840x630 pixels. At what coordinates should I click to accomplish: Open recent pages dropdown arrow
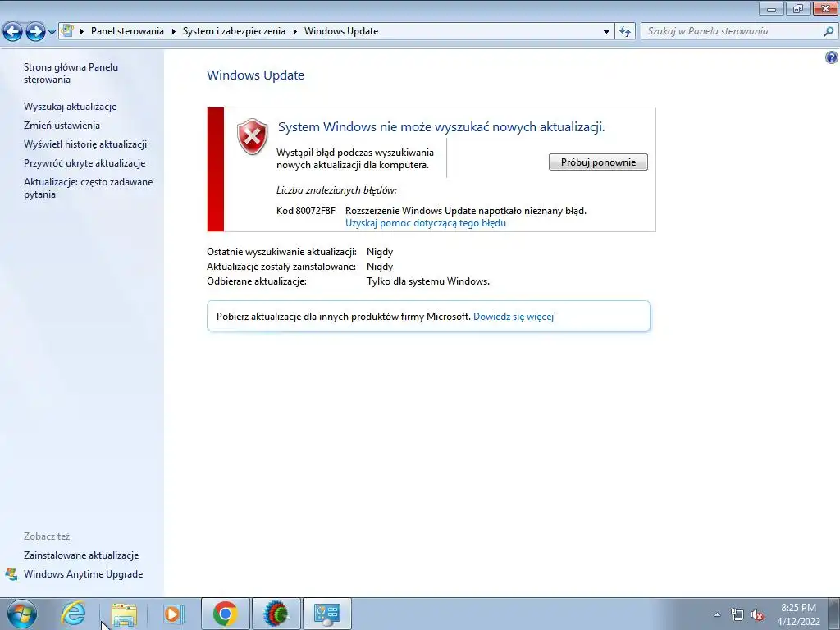pyautogui.click(x=52, y=32)
